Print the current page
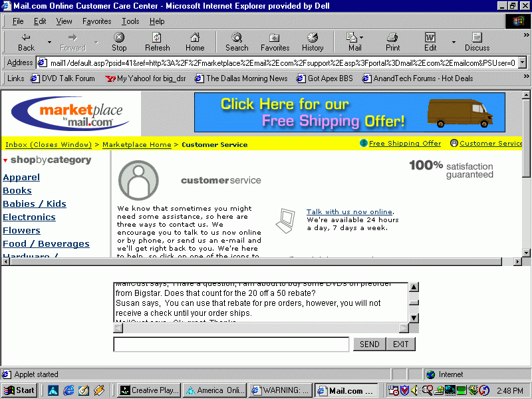 [392, 42]
